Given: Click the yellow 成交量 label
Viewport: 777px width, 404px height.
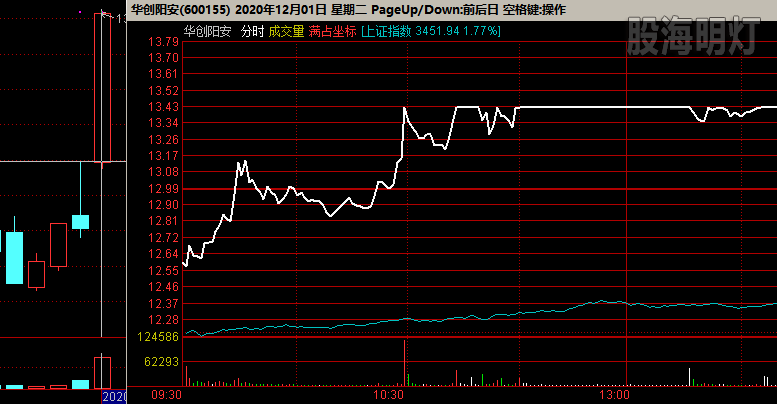Looking at the screenshot, I should click(286, 32).
